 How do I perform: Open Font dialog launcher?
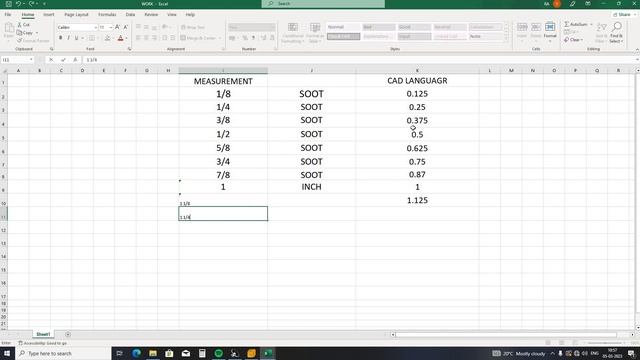coord(129,49)
